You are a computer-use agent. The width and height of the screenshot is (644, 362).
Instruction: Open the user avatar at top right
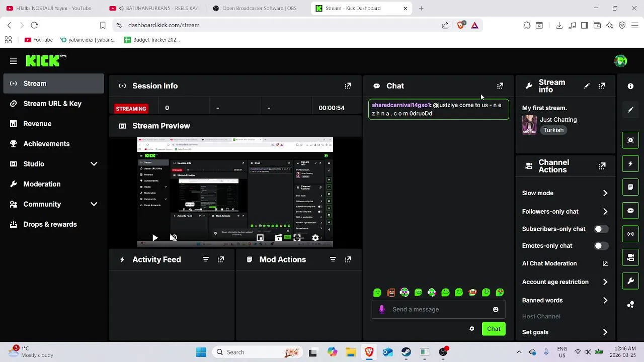pyautogui.click(x=620, y=61)
